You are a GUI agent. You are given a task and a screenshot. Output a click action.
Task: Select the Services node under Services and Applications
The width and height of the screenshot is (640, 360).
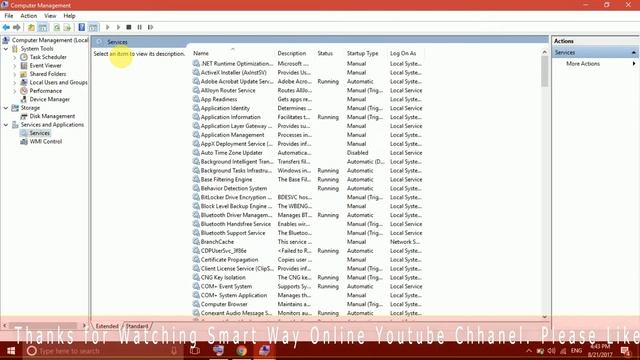(x=40, y=133)
